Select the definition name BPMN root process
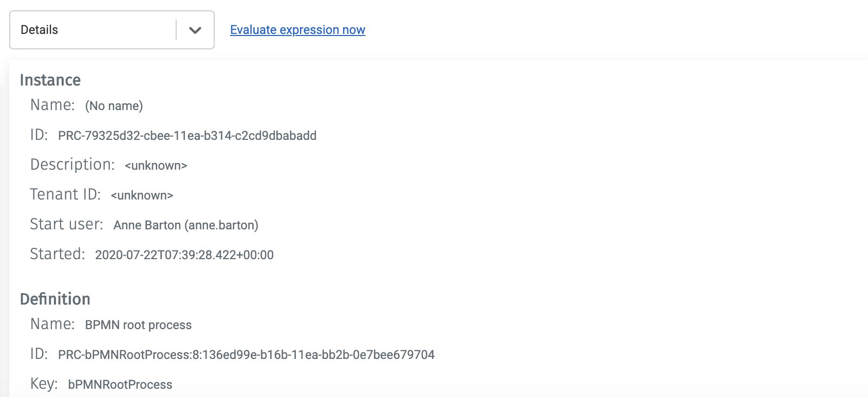This screenshot has width=868, height=397. click(138, 325)
